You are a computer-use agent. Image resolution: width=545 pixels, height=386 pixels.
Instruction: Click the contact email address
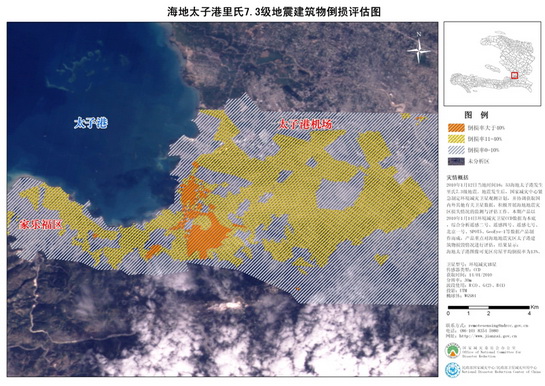coord(498,326)
